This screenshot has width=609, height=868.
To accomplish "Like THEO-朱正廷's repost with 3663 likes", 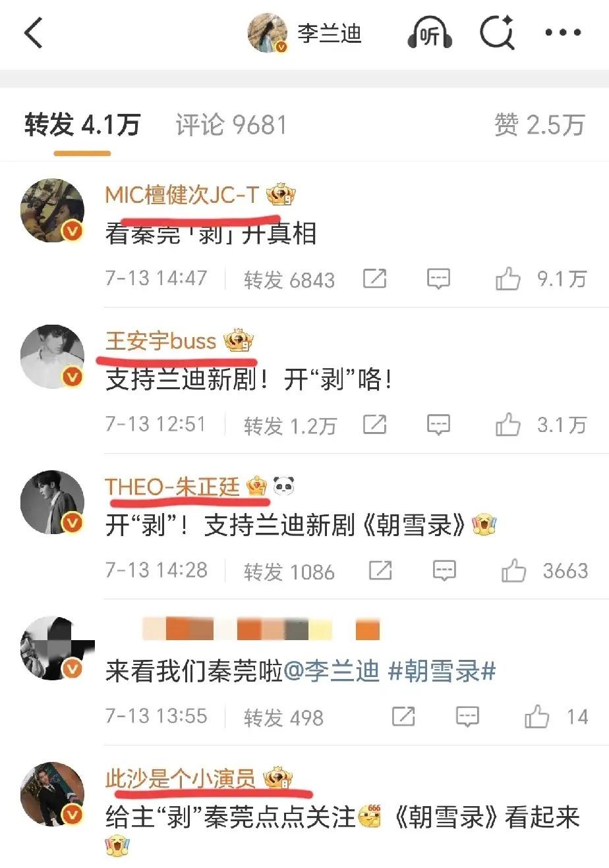I will (513, 571).
